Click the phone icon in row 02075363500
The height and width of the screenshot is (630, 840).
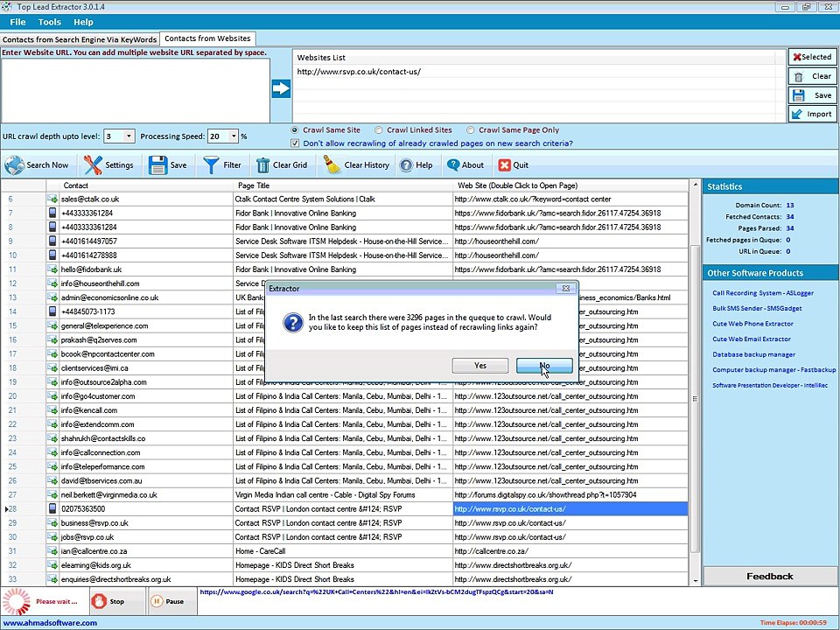click(52, 509)
